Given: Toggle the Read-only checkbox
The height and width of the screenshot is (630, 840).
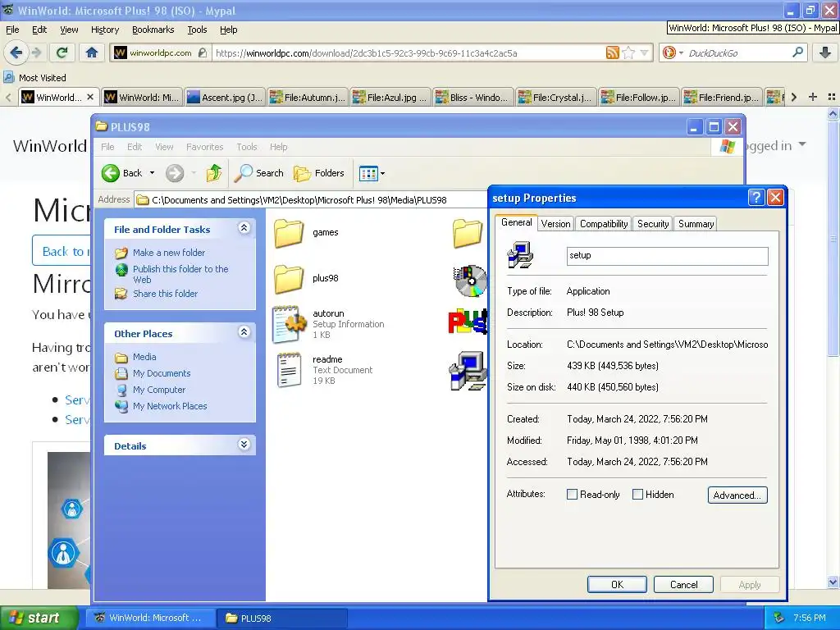Looking at the screenshot, I should (x=572, y=495).
